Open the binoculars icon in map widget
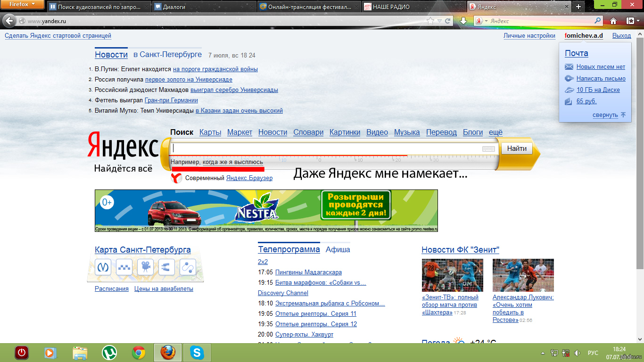Screen dimensions: 644x362 coord(166,267)
